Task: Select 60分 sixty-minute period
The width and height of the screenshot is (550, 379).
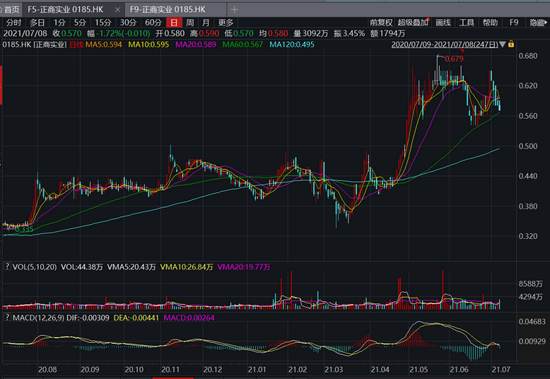Action: coord(153,23)
